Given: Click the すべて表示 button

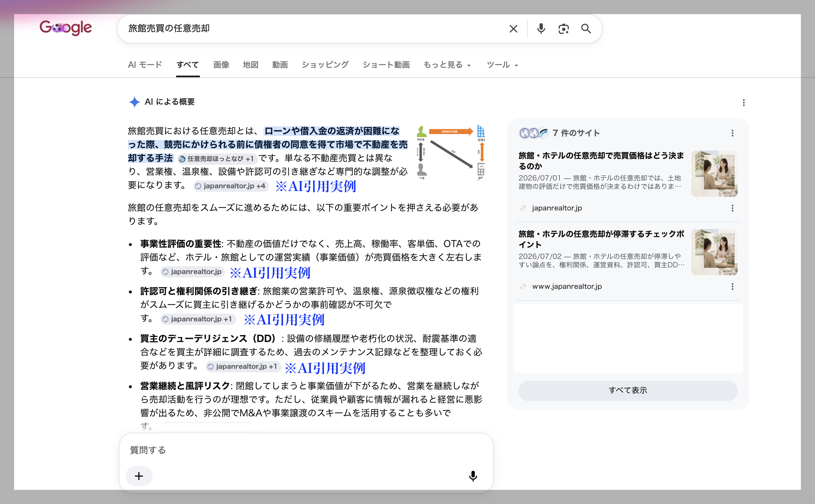Looking at the screenshot, I should pyautogui.click(x=628, y=390).
